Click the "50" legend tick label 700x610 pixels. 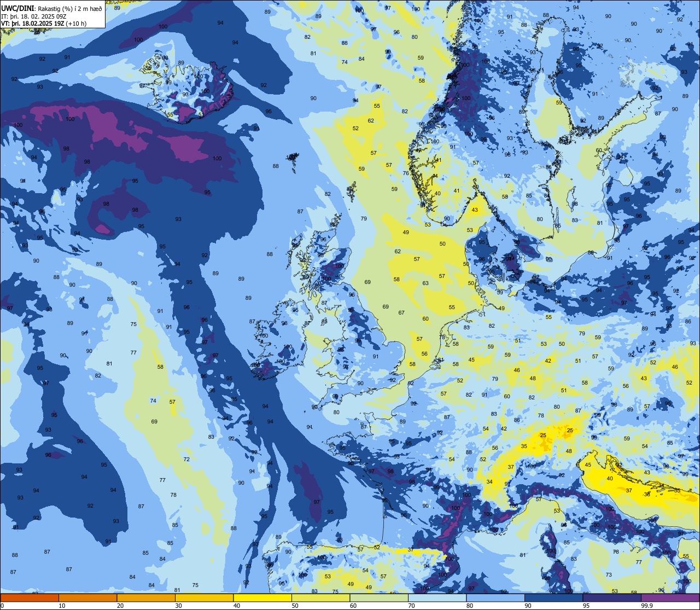point(295,606)
